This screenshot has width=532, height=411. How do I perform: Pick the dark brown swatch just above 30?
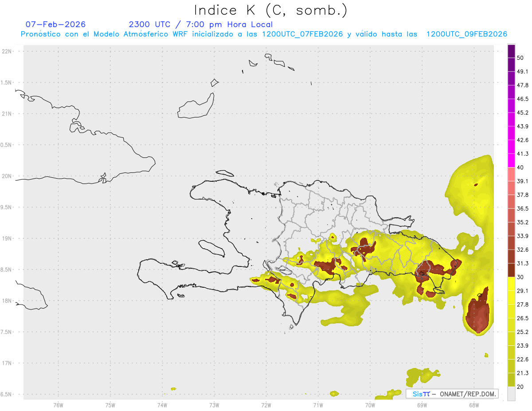pyautogui.click(x=512, y=270)
